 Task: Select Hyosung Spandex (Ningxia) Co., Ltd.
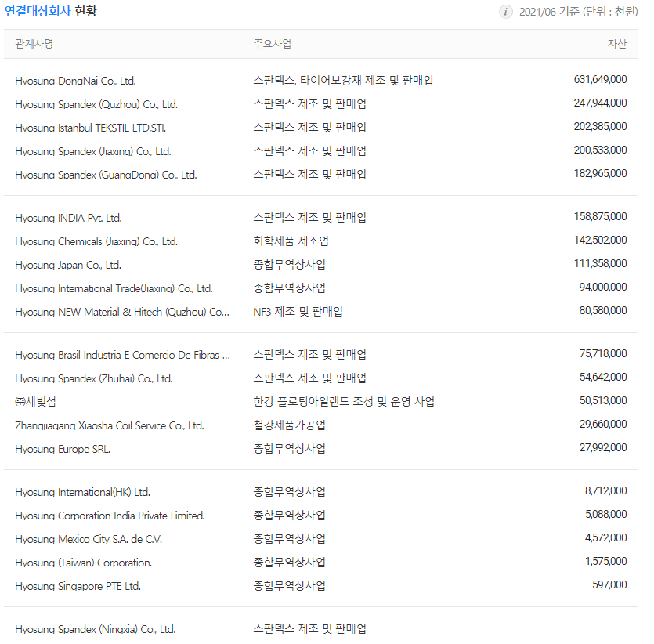click(x=95, y=629)
